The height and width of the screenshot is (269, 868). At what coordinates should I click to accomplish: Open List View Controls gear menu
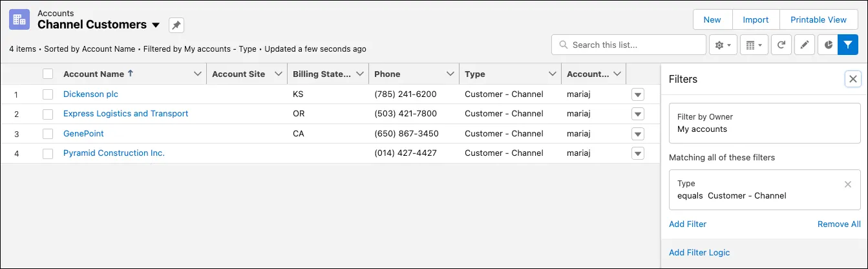pyautogui.click(x=723, y=45)
